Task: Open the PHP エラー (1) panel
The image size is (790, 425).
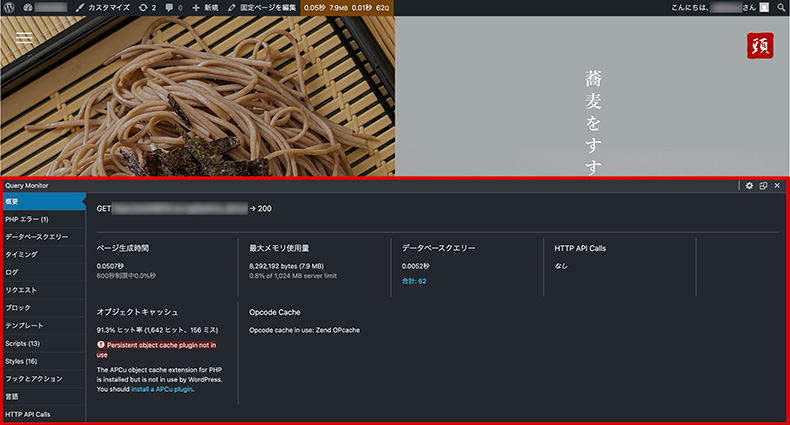Action: coord(44,219)
